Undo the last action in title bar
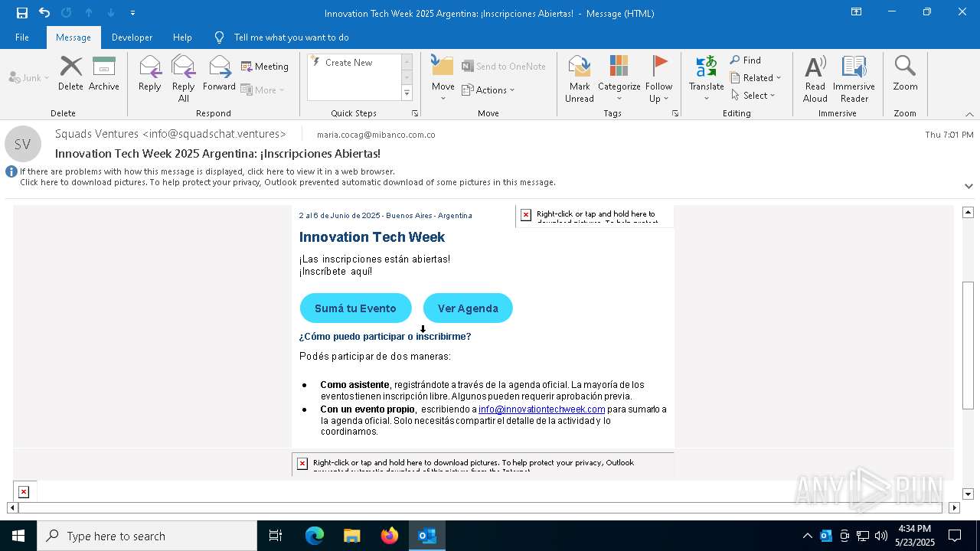 click(x=44, y=13)
